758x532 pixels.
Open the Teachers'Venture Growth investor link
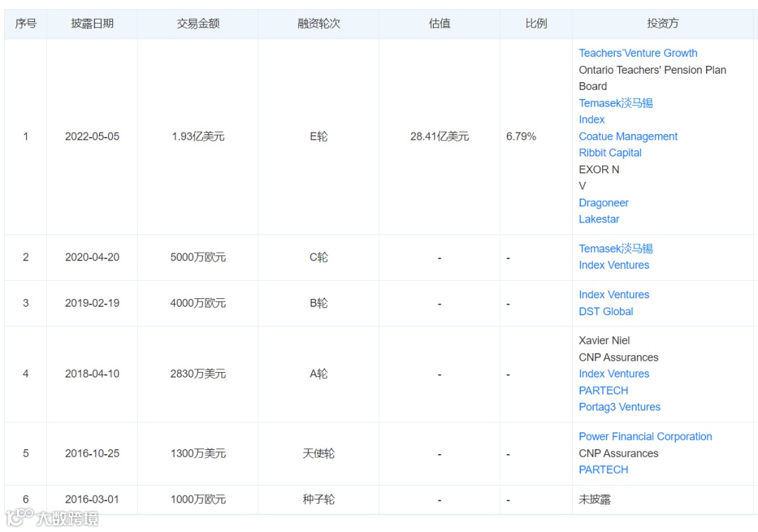coord(638,53)
